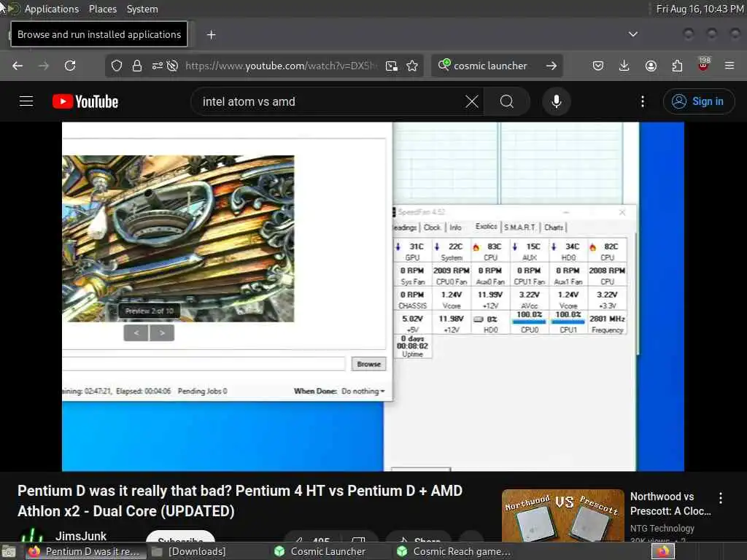Switch to Pentium D Firefox taskbar window

click(85, 551)
